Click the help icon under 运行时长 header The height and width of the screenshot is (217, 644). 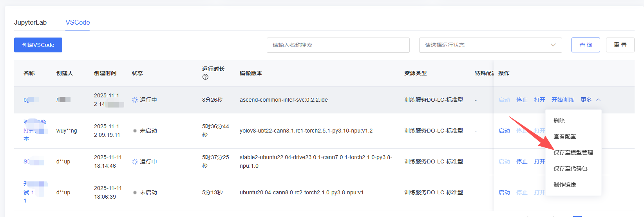click(205, 77)
